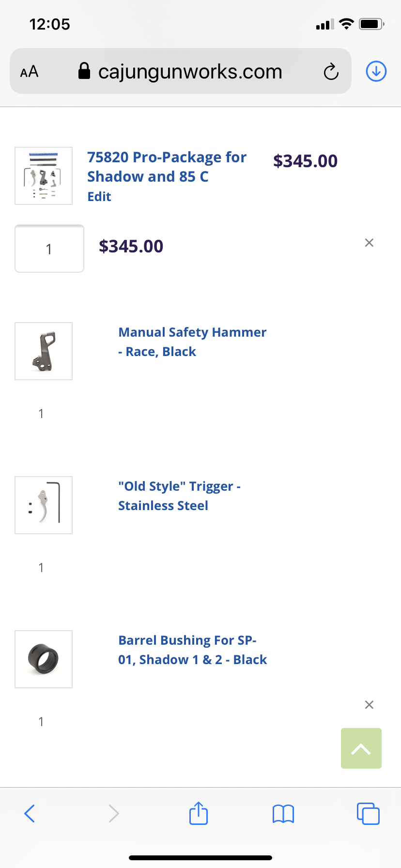The image size is (401, 868).
Task: Open the Safari share sheet icon
Action: pos(199,813)
